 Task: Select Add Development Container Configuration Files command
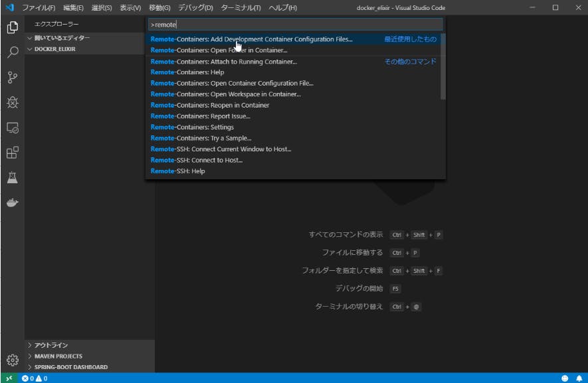click(293, 39)
